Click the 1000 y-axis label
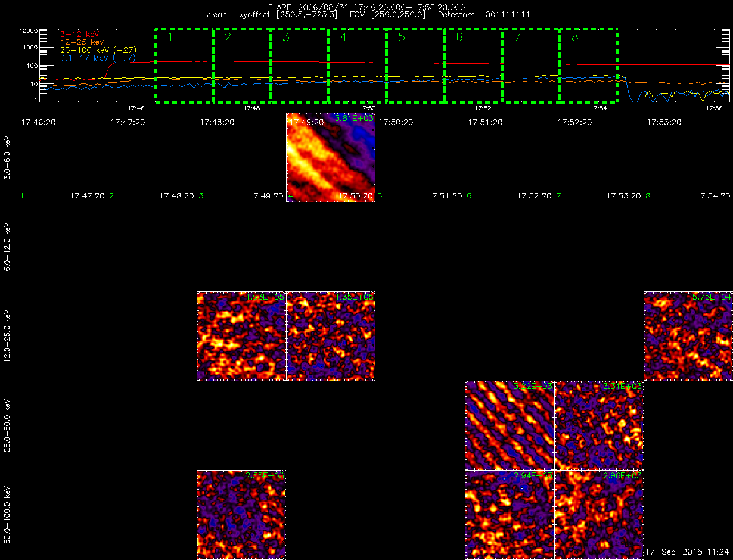 (30, 47)
